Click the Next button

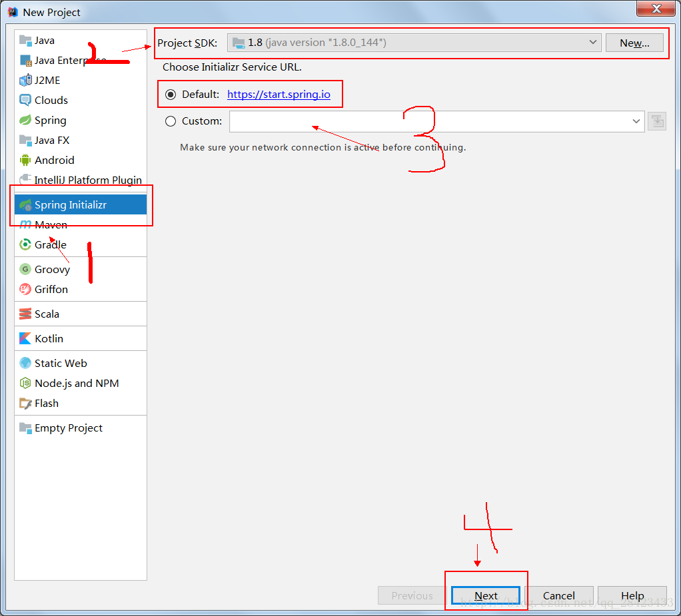486,595
